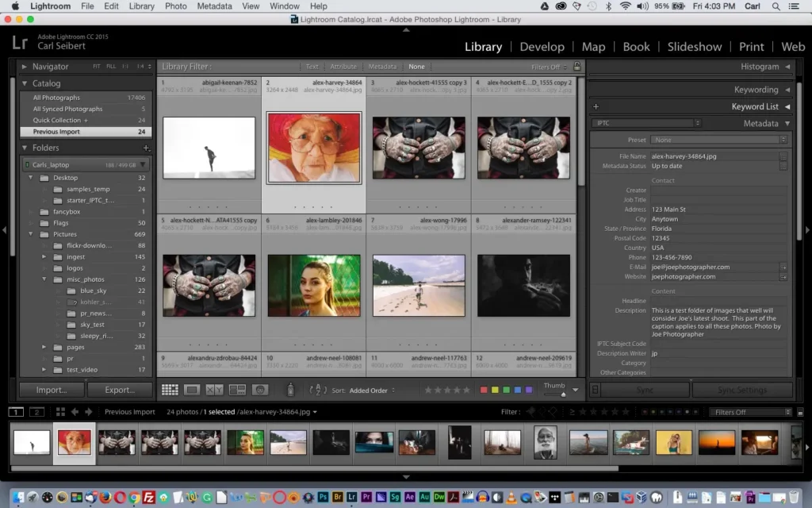
Task: Switch to the Develop module
Action: (x=542, y=47)
